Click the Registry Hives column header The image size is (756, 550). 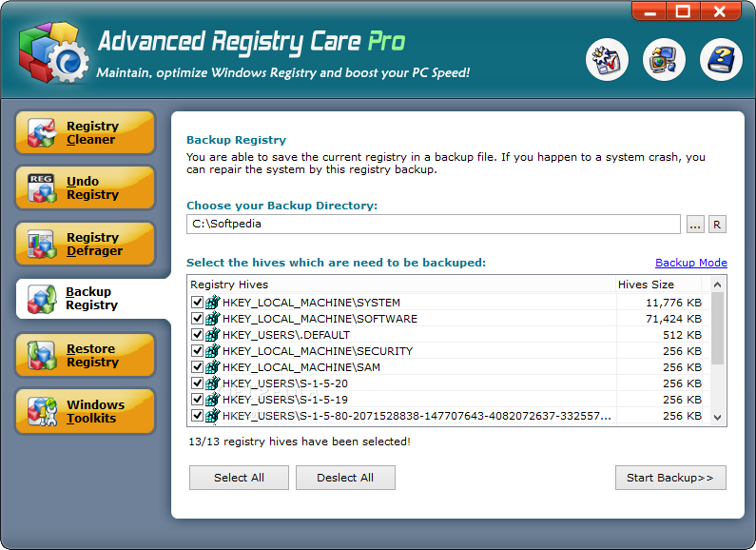(401, 285)
